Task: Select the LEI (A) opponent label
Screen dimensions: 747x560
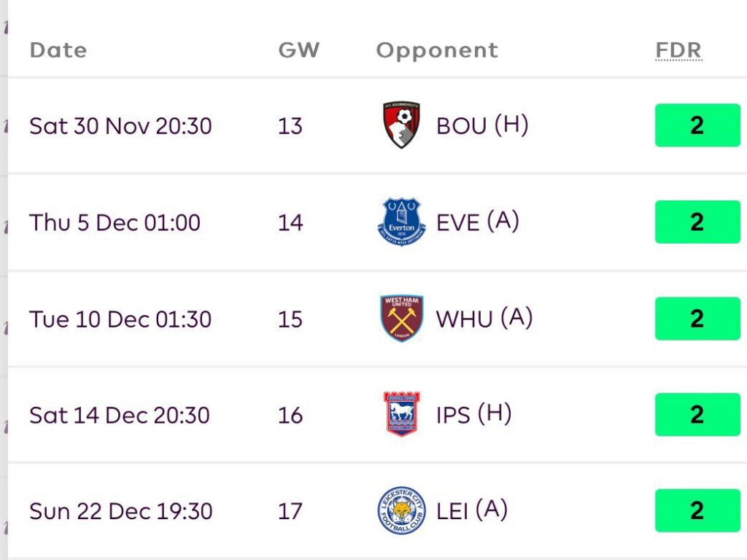Action: [471, 510]
